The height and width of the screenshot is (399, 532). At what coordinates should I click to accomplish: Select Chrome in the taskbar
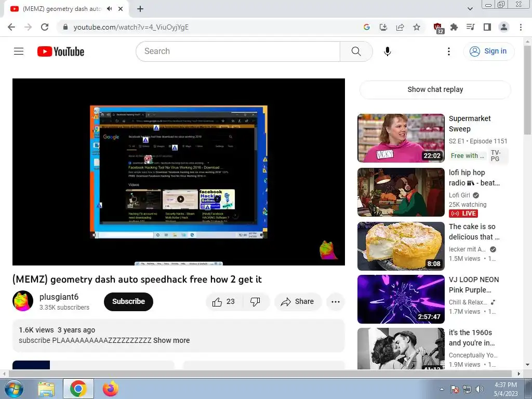click(x=78, y=389)
